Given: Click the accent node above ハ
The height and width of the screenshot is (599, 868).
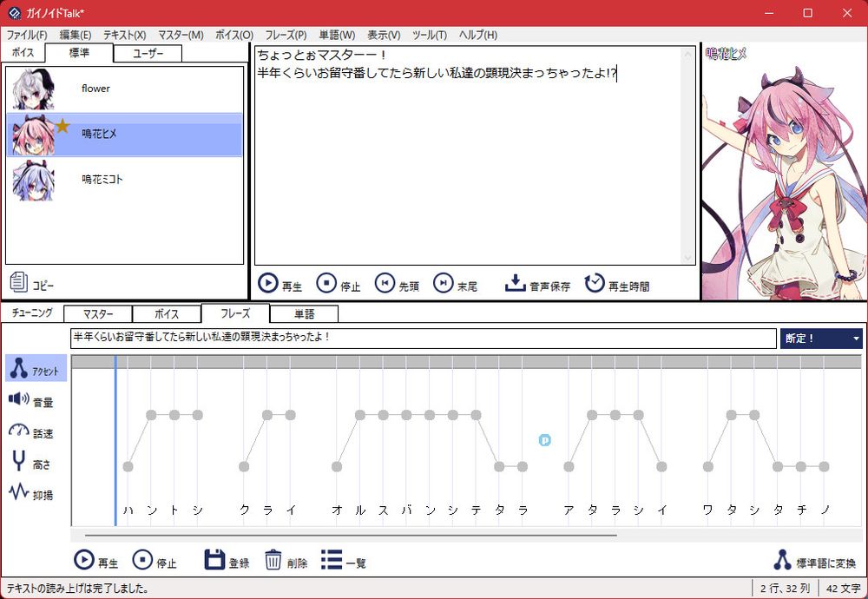Looking at the screenshot, I should coord(128,467).
